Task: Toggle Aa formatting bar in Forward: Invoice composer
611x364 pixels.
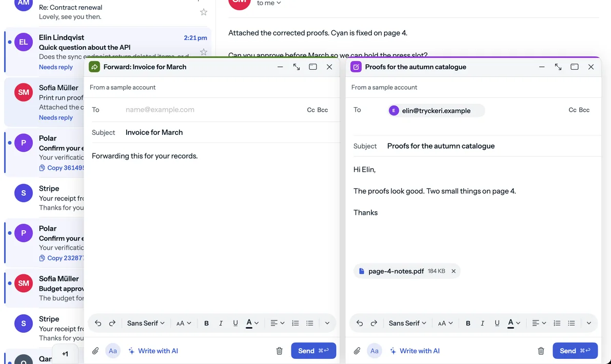Action: 113,351
